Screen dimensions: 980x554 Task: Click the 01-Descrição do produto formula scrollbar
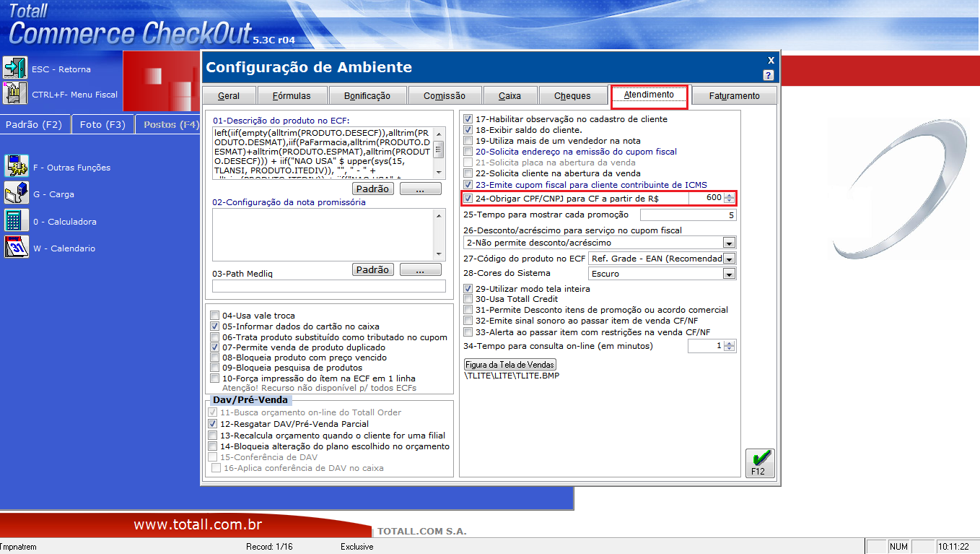click(x=439, y=152)
